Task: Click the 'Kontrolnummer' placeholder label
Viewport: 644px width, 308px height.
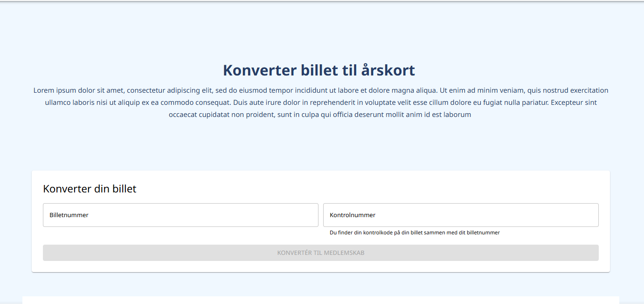Action: pos(353,215)
